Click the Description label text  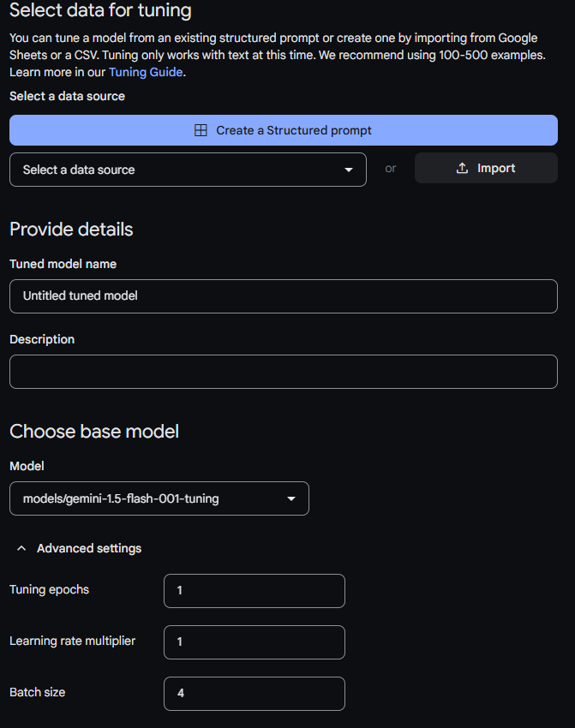click(42, 340)
